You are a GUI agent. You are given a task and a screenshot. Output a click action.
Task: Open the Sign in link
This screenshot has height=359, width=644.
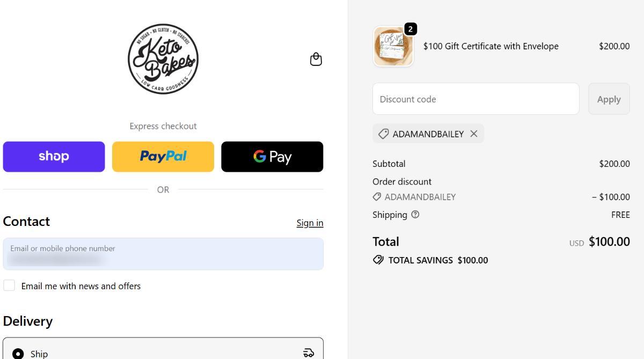310,223
